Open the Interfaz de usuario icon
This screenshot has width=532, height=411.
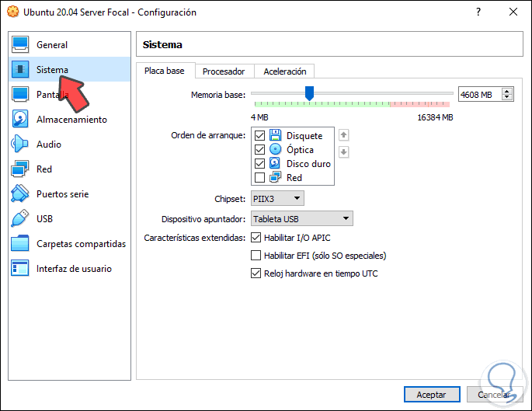tap(20, 268)
